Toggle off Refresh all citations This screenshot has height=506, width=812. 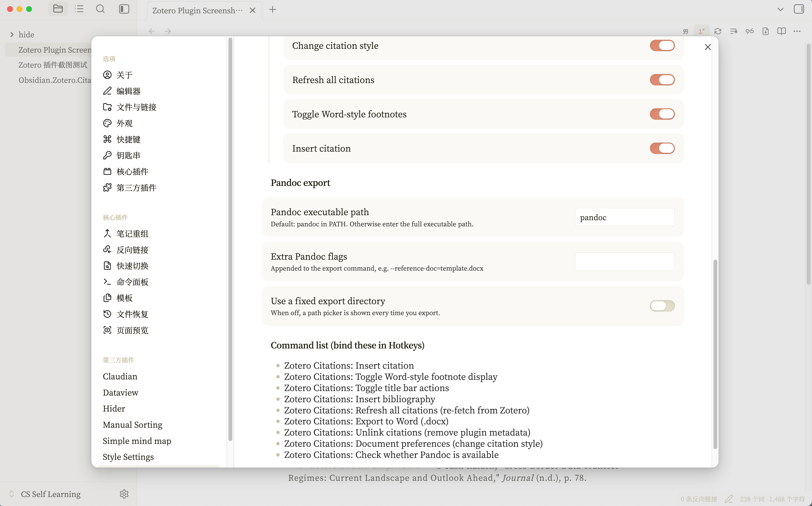(x=662, y=80)
